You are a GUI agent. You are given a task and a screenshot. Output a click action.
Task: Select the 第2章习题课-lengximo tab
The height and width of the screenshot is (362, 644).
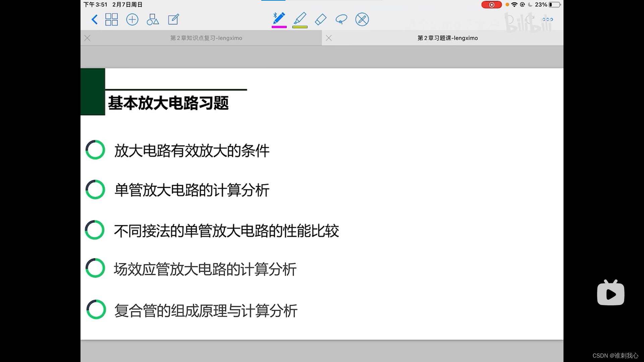coord(447,38)
